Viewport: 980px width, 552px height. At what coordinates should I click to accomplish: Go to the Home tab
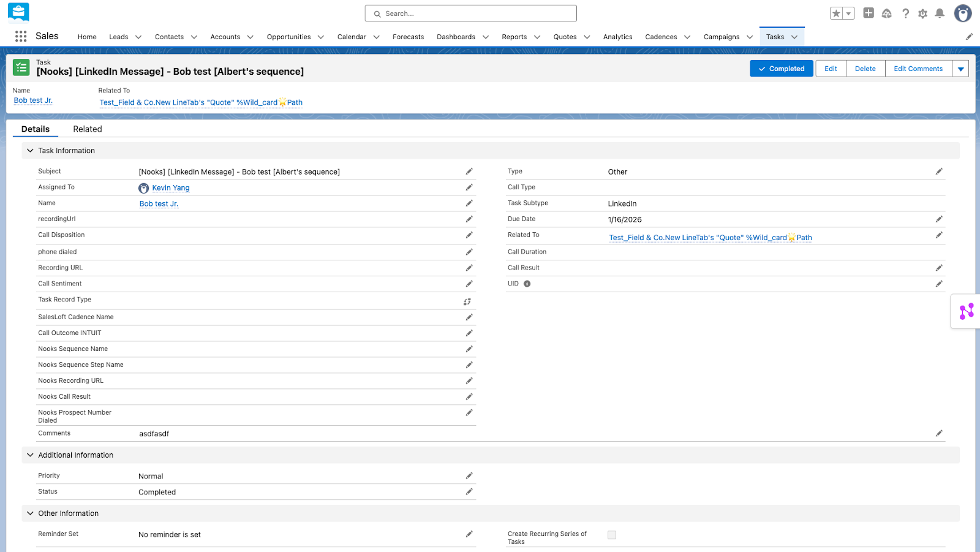pos(87,37)
